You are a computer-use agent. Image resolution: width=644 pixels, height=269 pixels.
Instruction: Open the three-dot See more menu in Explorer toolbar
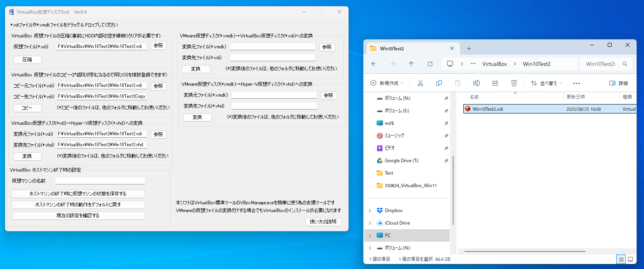(576, 83)
